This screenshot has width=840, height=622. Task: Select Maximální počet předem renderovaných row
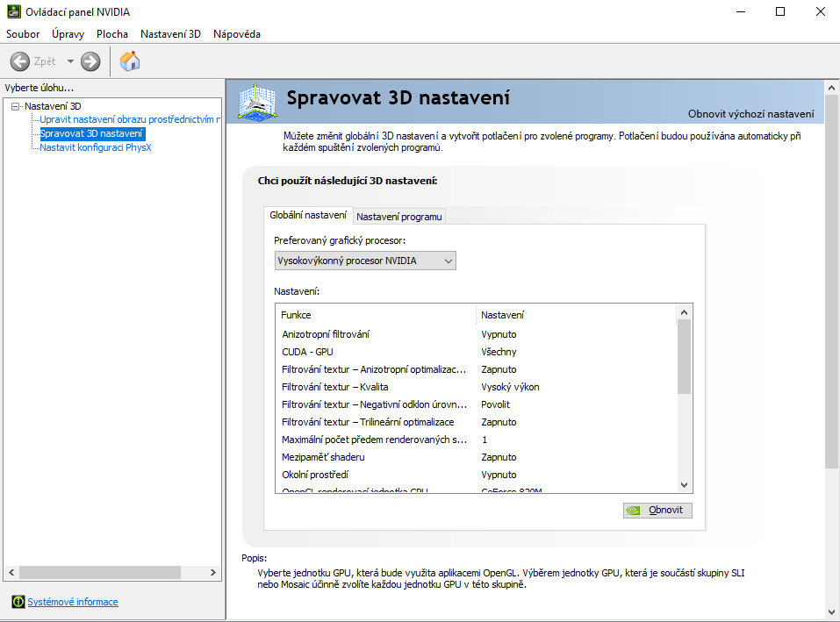477,440
